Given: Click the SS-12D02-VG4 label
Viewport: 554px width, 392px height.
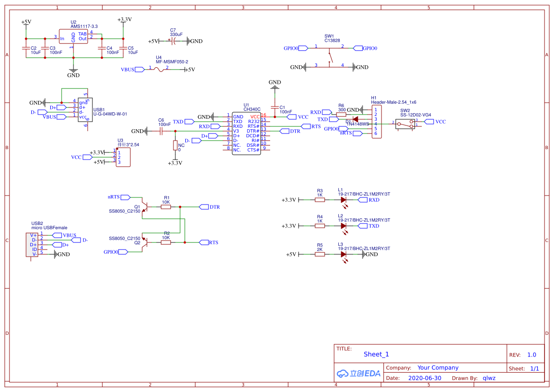Looking at the screenshot, I should 416,115.
